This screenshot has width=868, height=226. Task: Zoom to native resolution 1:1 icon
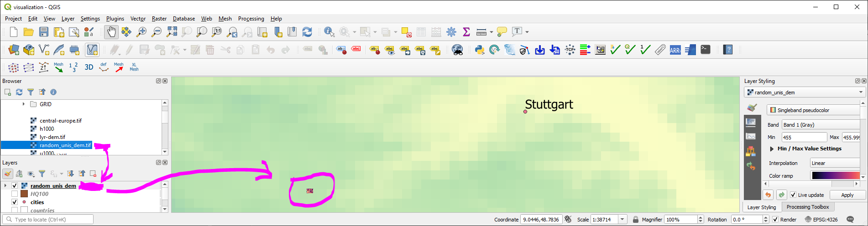pos(217,32)
